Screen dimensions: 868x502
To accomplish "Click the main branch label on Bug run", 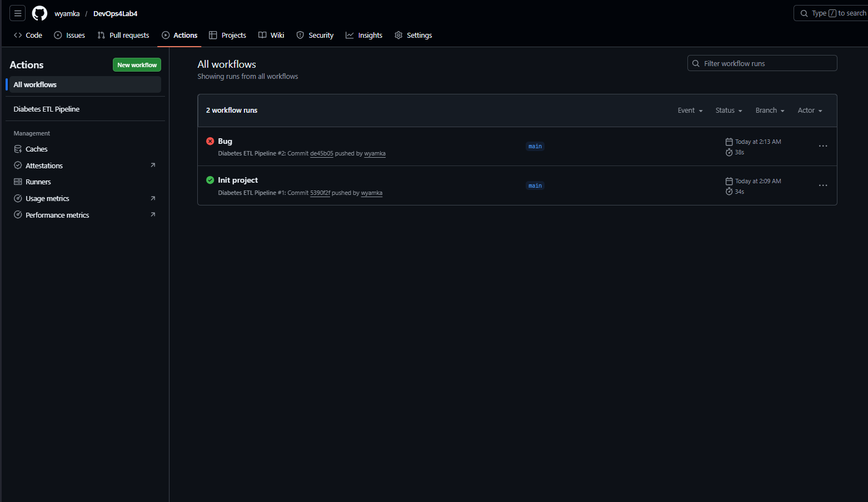I will point(535,147).
